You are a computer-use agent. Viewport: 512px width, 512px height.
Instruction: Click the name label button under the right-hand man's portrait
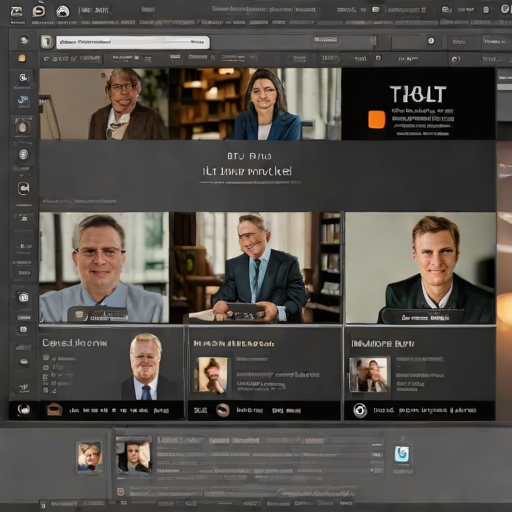[423, 317]
